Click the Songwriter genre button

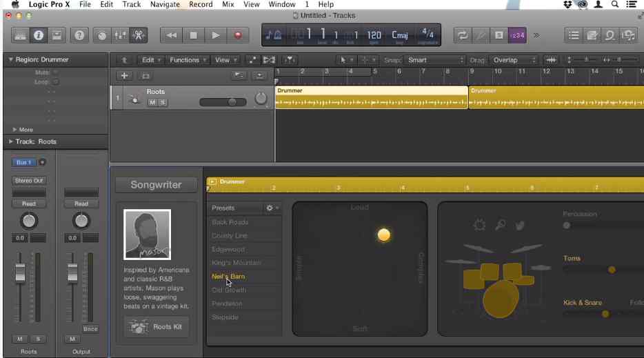pyautogui.click(x=156, y=185)
